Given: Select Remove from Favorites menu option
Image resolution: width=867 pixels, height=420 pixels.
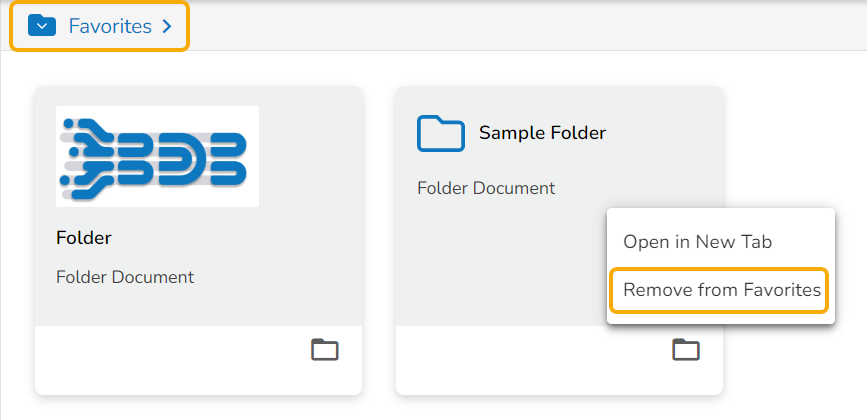Looking at the screenshot, I should pyautogui.click(x=721, y=290).
